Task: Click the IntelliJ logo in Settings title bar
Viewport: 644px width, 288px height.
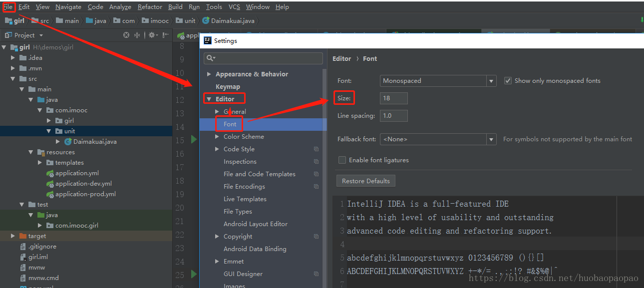Action: click(x=208, y=41)
